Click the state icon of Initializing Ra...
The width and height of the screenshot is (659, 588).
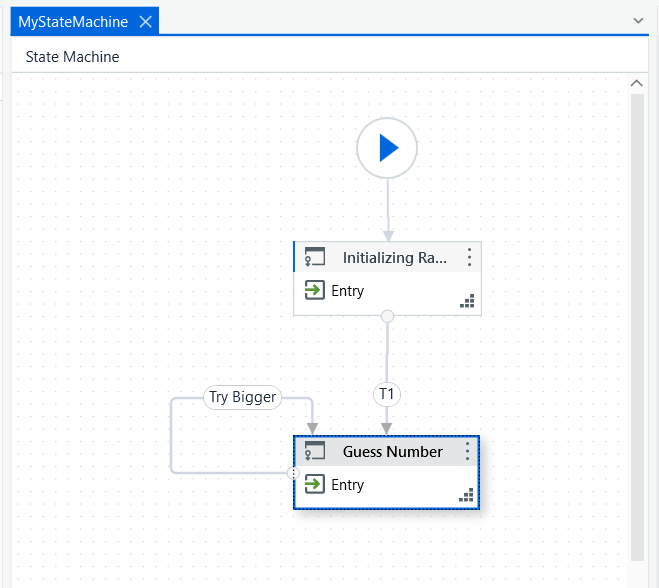coord(315,257)
